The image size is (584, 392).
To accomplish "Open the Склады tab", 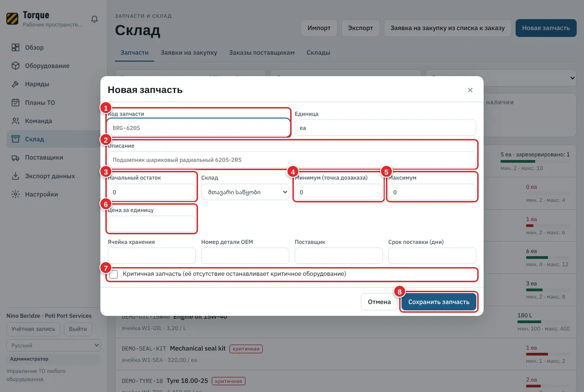I will click(318, 52).
